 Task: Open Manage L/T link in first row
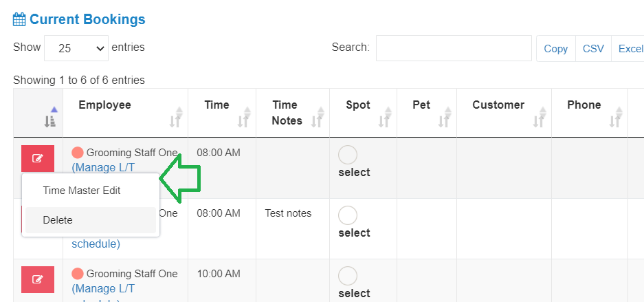tap(103, 168)
